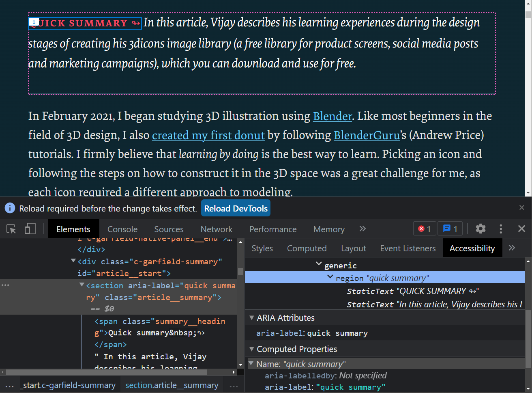Open DevTools settings gear

tap(481, 229)
